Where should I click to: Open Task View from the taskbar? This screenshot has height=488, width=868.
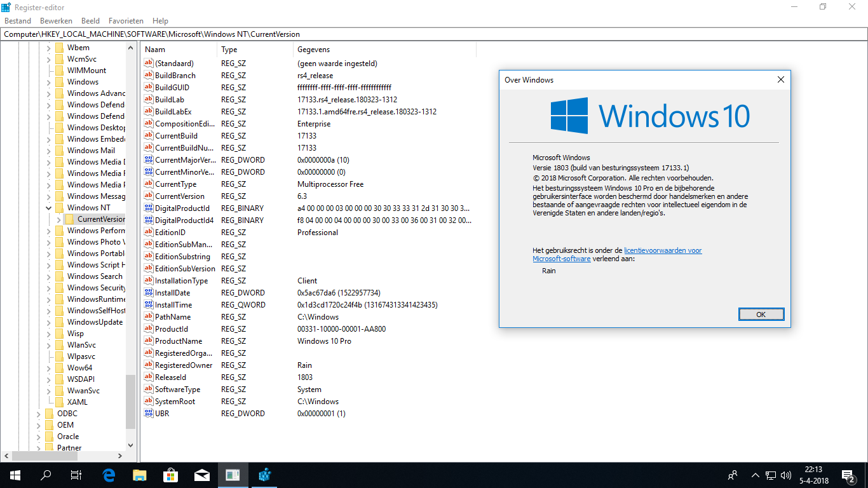click(x=76, y=475)
